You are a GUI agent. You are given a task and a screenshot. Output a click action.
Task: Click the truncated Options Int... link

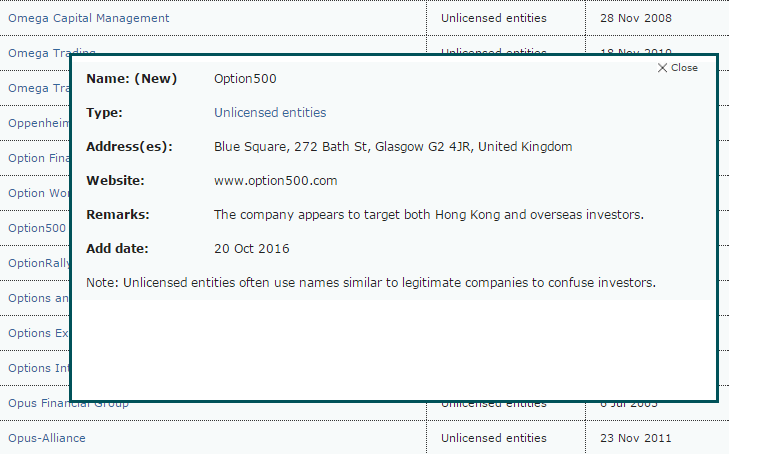point(36,368)
